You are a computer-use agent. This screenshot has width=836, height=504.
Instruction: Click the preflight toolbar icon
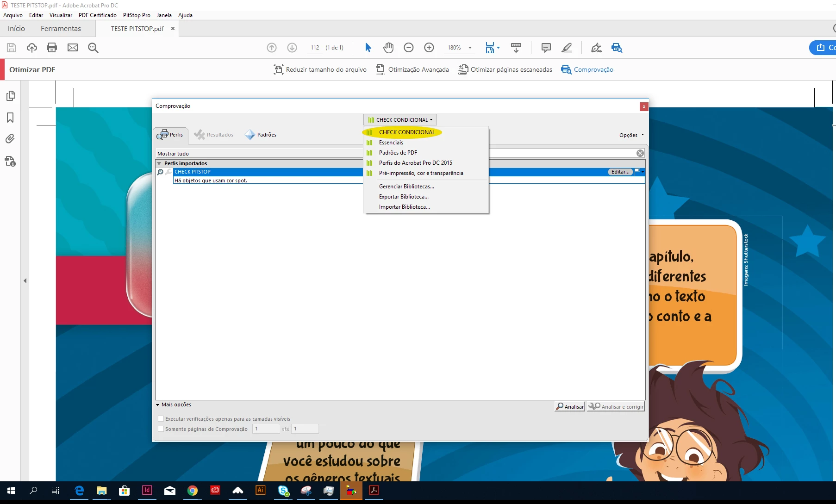coord(617,48)
